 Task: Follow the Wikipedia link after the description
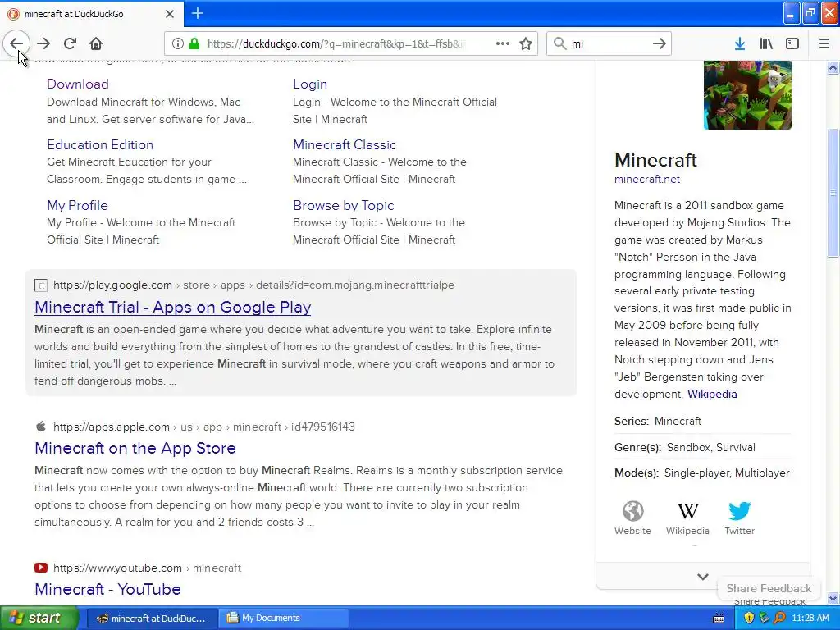click(x=712, y=394)
